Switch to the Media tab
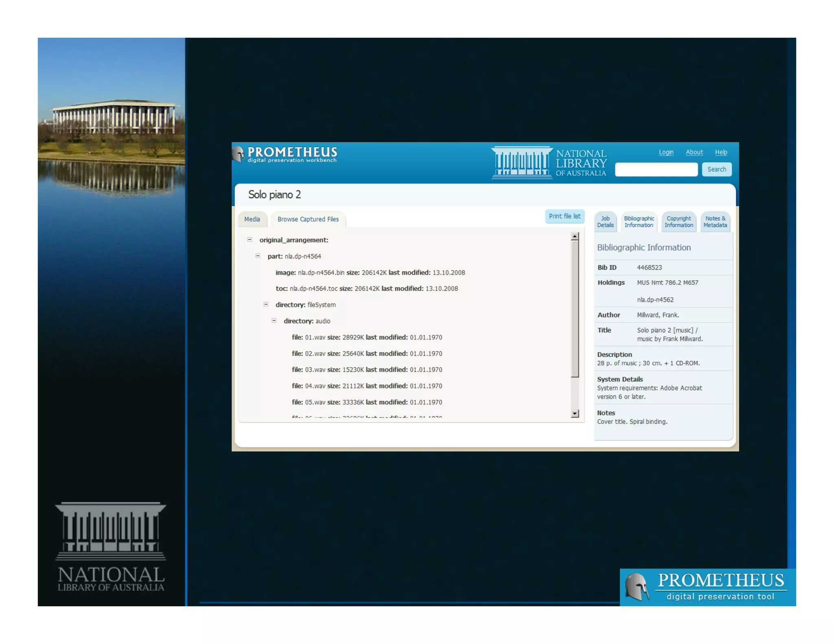 coord(252,219)
